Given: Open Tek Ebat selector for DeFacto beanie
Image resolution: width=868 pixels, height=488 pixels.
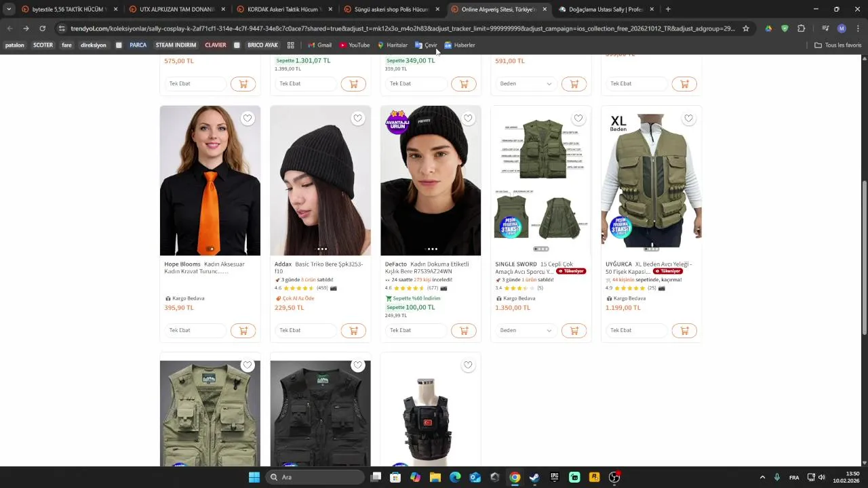Looking at the screenshot, I should 416,331.
